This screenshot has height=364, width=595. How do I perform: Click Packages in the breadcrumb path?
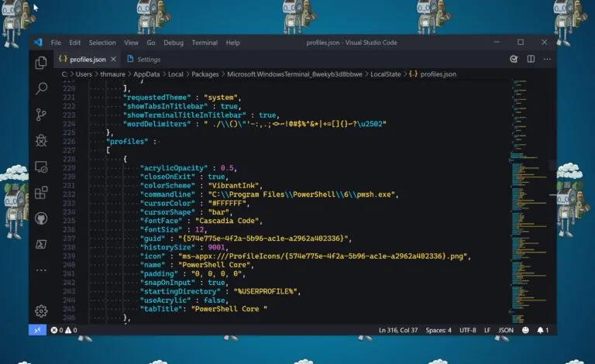click(x=205, y=74)
